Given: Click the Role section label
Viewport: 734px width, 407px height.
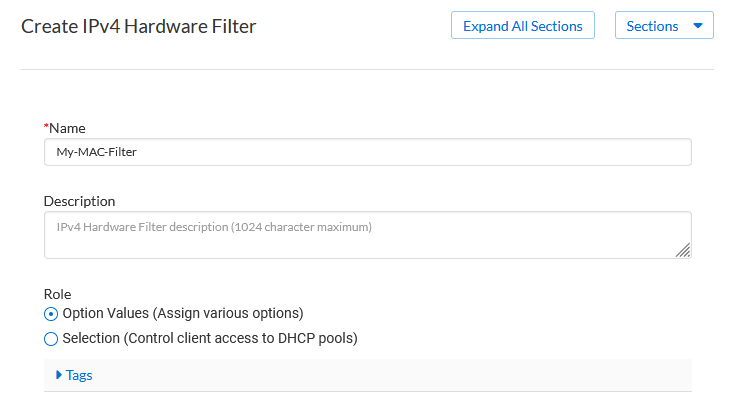Looking at the screenshot, I should tap(58, 295).
